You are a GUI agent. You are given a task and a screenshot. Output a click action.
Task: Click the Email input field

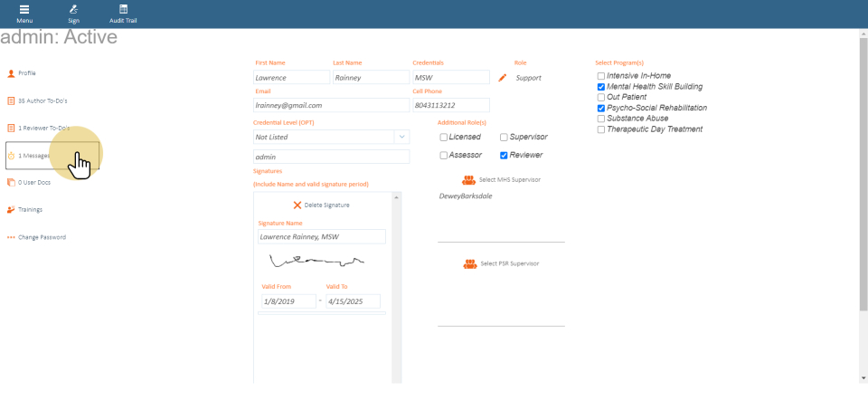(331, 105)
